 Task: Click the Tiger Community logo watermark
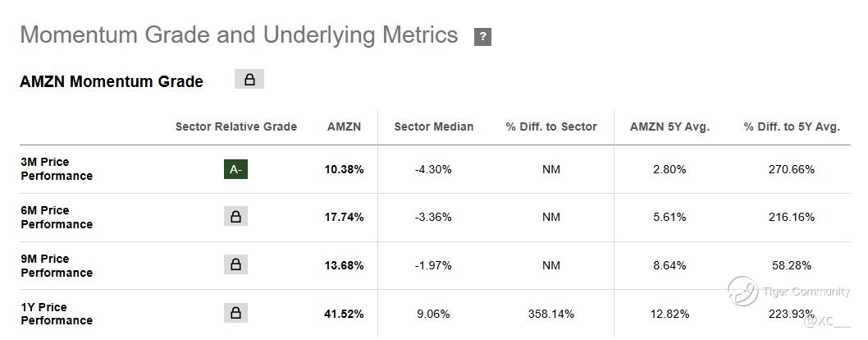(743, 292)
